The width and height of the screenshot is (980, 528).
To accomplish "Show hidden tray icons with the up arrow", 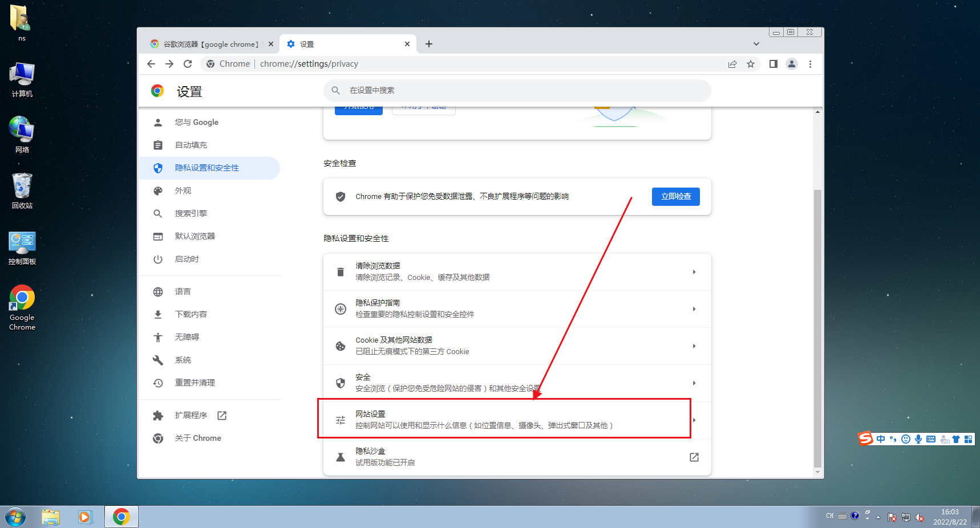I will (878, 516).
